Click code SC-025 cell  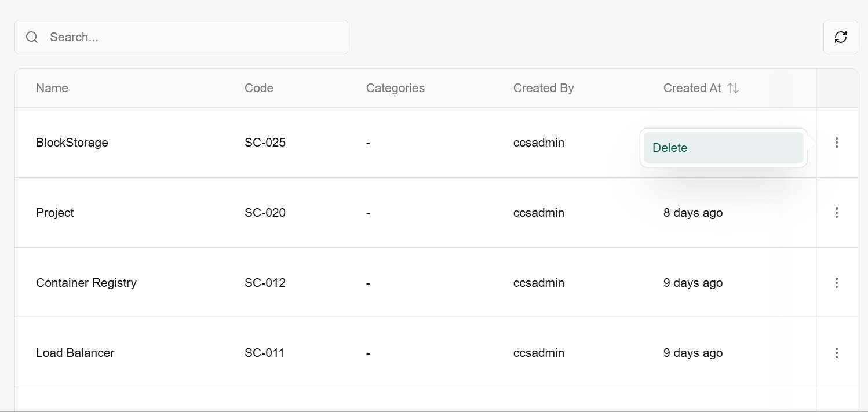click(x=265, y=143)
